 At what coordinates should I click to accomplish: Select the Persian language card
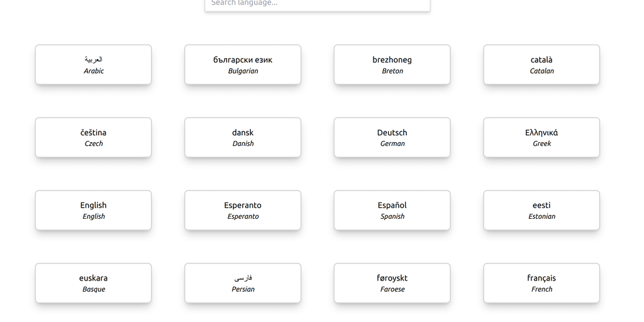pos(243,283)
